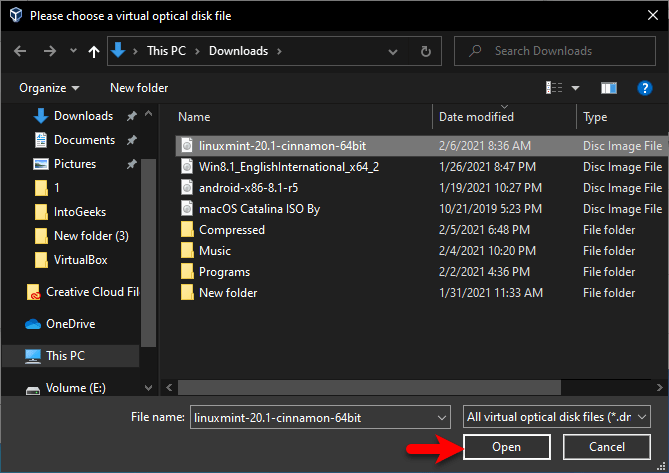
Task: Click the Forward navigation arrow
Action: point(49,52)
